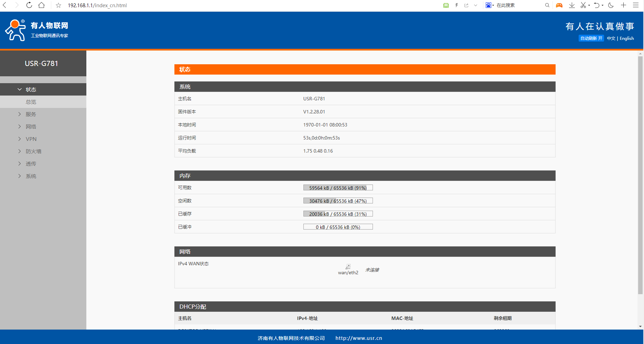Image resolution: width=644 pixels, height=344 pixels.
Task: Open the http://www.usr.cn footer link
Action: point(358,338)
